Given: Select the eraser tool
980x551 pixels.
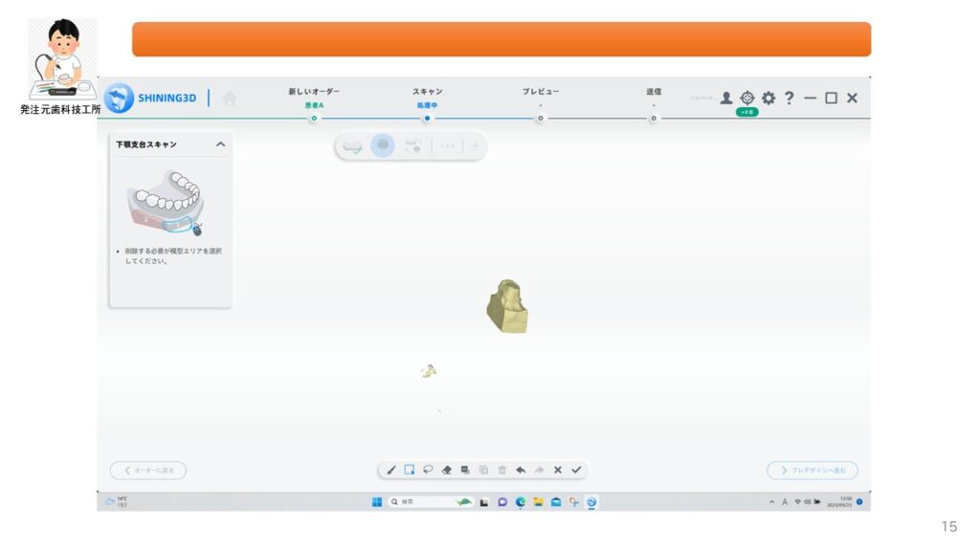Looking at the screenshot, I should pyautogui.click(x=446, y=470).
